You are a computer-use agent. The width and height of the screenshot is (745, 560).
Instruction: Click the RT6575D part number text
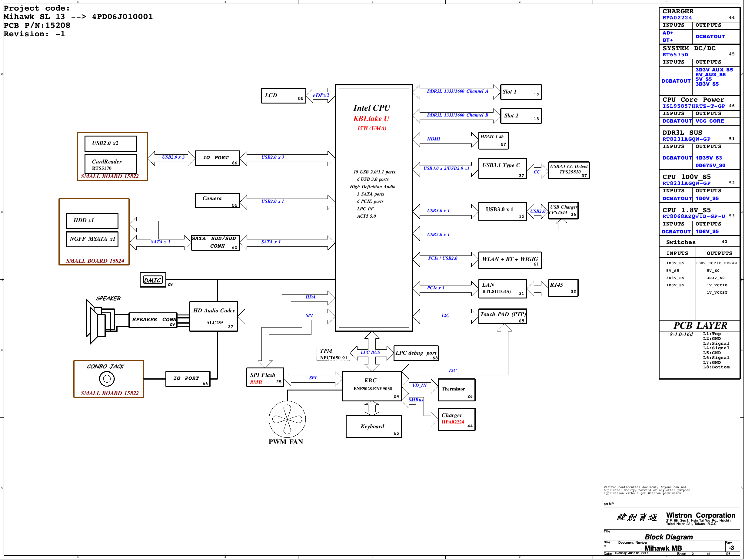coord(675,54)
